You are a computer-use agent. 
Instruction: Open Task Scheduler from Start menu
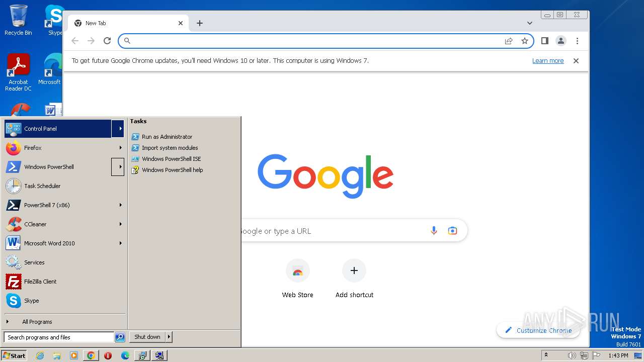tap(64, 186)
